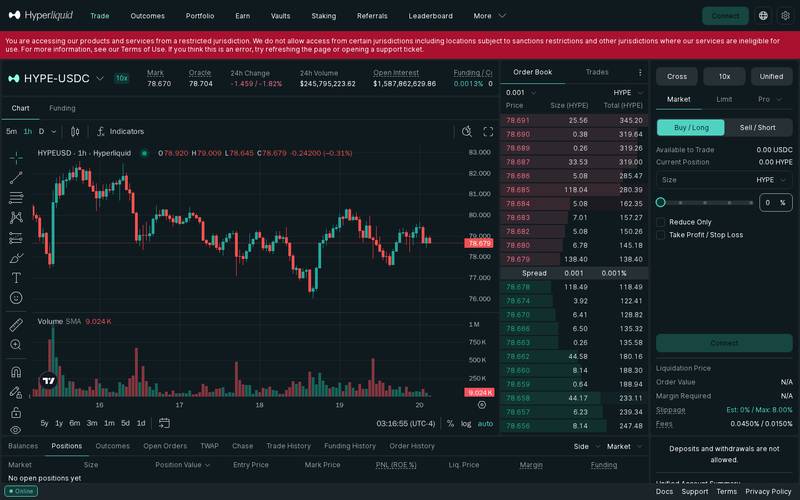Image resolution: width=800 pixels, height=500 pixels.
Task: Click the TradingView logo on chart
Action: tap(48, 380)
